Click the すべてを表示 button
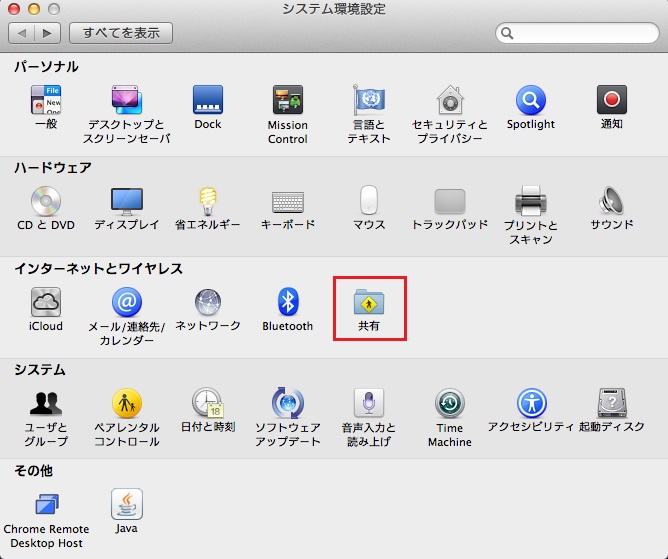 (121, 33)
